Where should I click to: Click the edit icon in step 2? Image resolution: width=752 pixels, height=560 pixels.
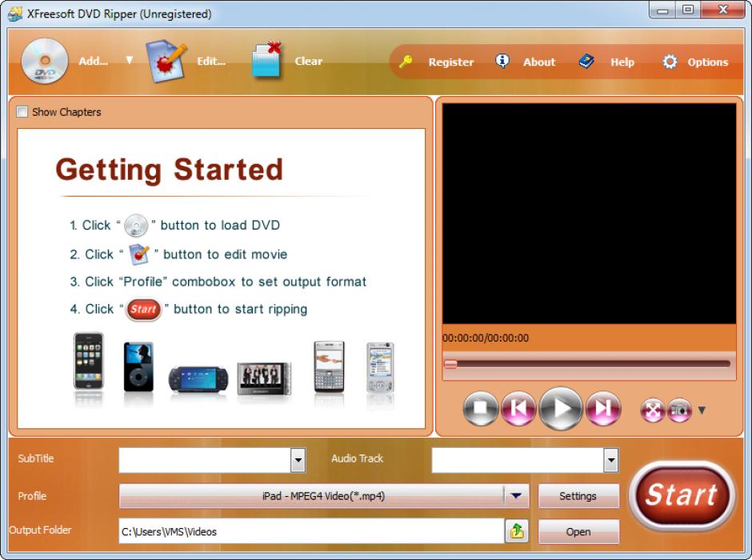click(139, 254)
